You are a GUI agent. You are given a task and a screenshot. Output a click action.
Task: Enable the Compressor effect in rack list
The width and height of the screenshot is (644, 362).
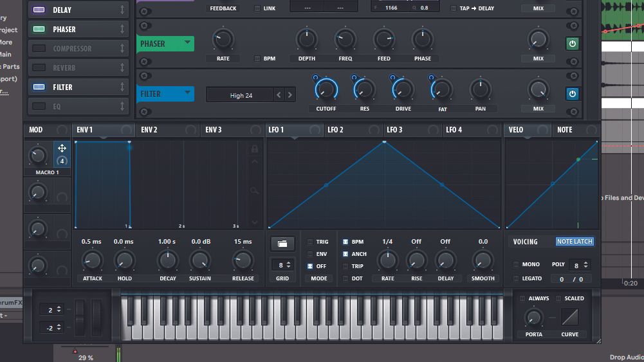pyautogui.click(x=39, y=48)
